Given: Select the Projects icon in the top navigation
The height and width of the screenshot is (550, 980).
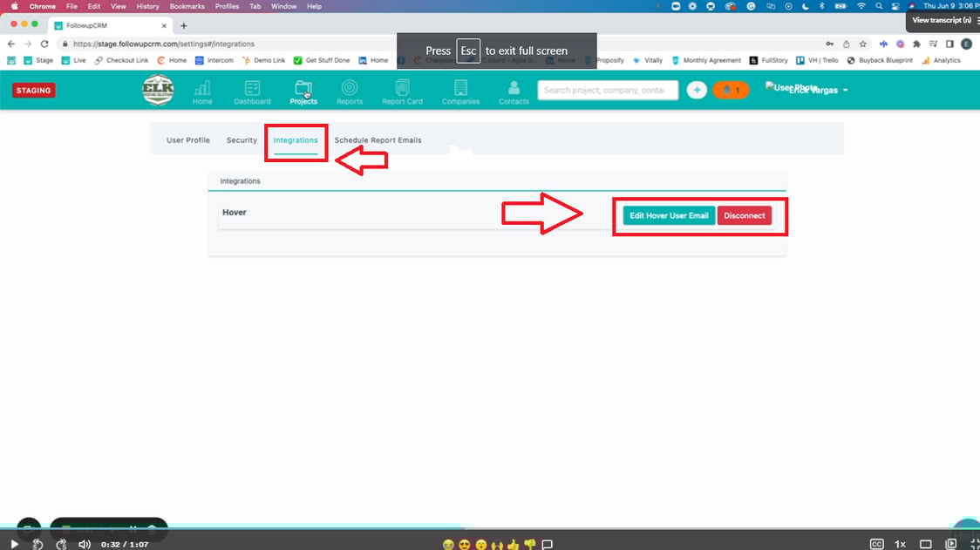Looking at the screenshot, I should click(303, 90).
